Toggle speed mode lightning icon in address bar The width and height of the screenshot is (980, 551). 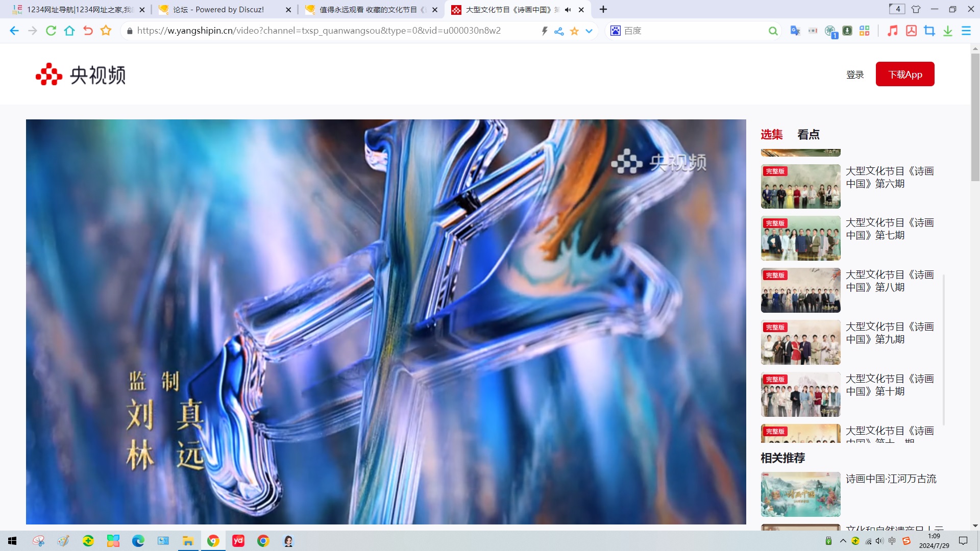click(545, 31)
